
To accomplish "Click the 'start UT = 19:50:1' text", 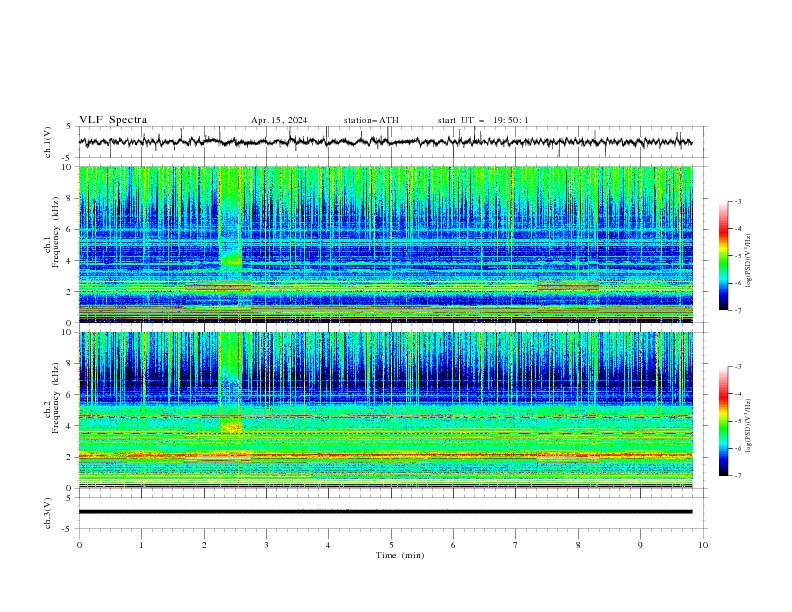I will point(483,120).
